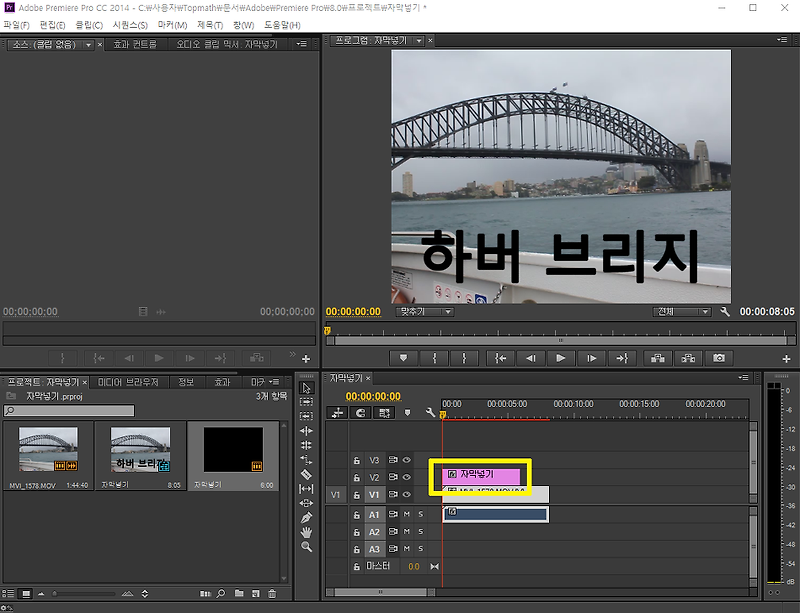The height and width of the screenshot is (613, 800).
Task: Open playback resolution dropdown (전체)
Action: pos(681,311)
